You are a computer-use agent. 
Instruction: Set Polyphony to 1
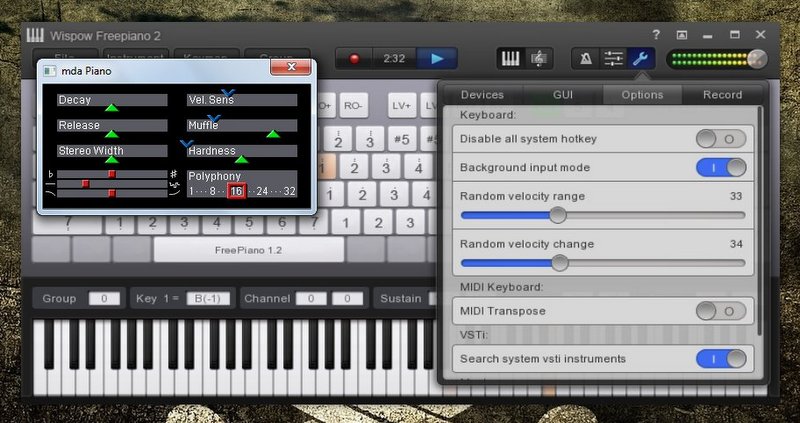click(191, 191)
